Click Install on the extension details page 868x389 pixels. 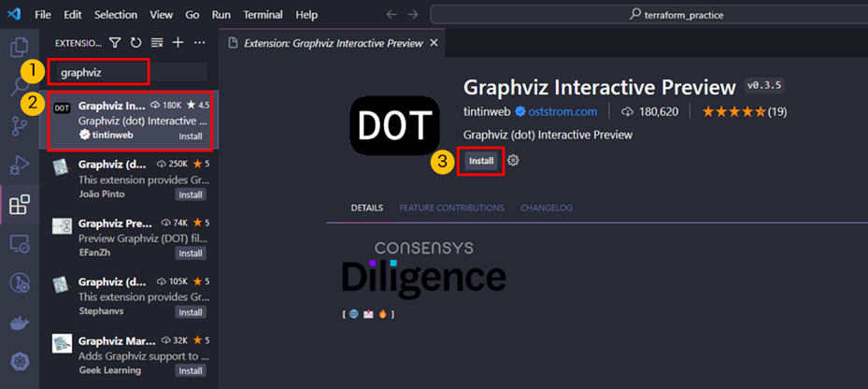pos(481,161)
